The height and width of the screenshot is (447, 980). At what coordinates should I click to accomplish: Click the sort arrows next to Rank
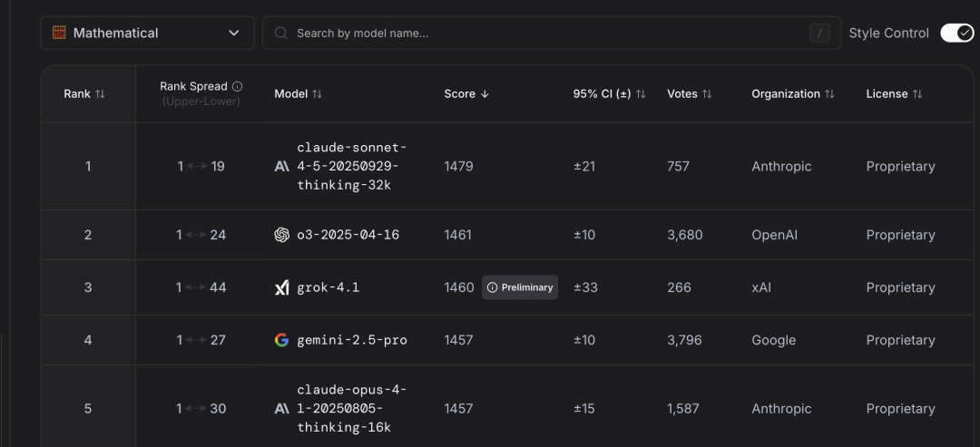point(100,94)
